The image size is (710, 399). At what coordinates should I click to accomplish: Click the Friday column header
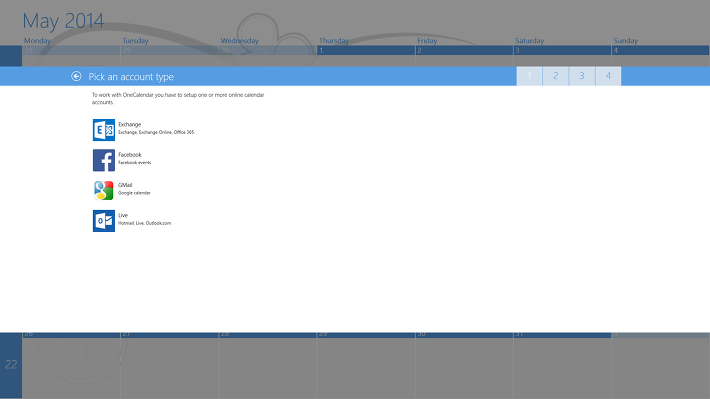click(x=427, y=41)
